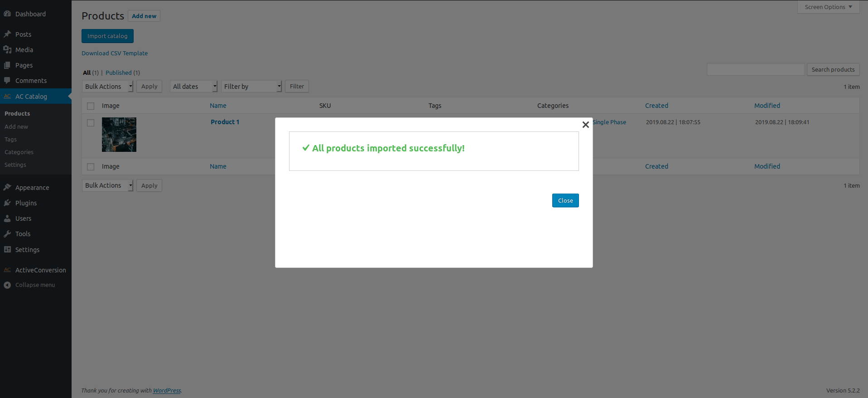The width and height of the screenshot is (868, 398).
Task: Dismiss dialog with the X icon
Action: (x=585, y=124)
